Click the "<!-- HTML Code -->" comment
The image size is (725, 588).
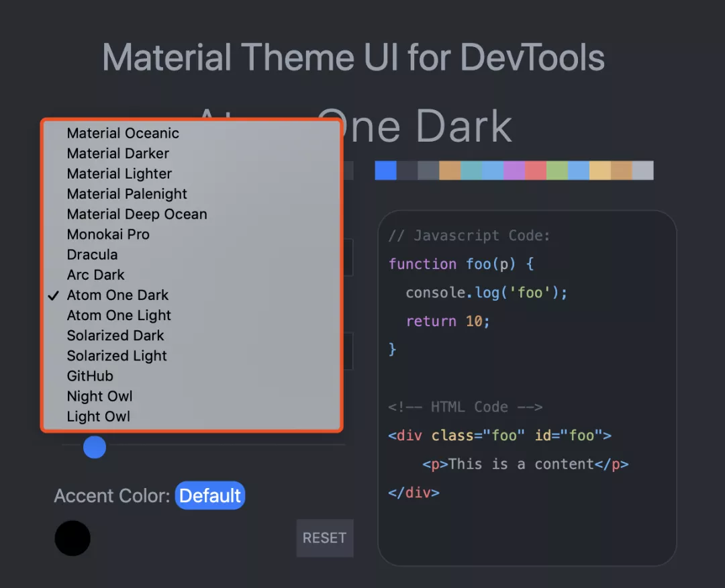point(465,407)
